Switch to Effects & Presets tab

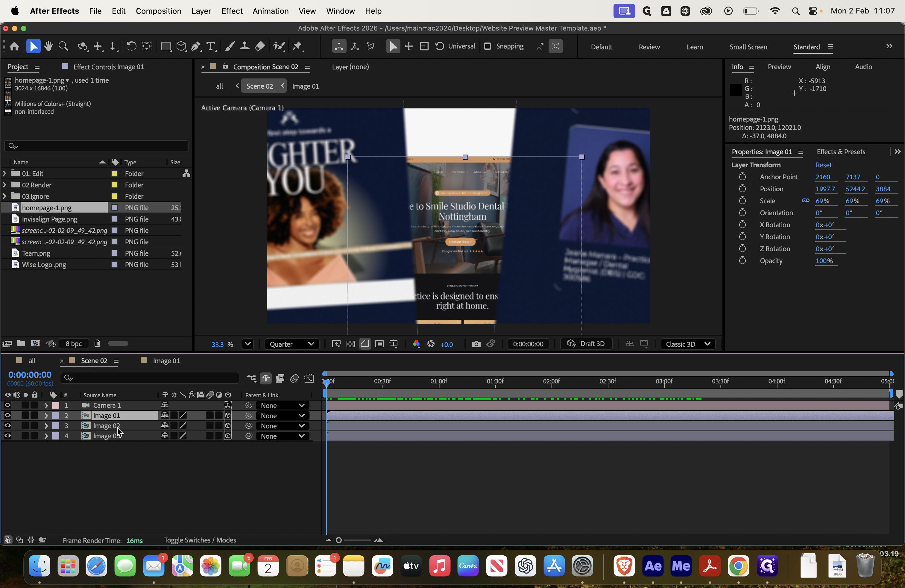coord(841,152)
